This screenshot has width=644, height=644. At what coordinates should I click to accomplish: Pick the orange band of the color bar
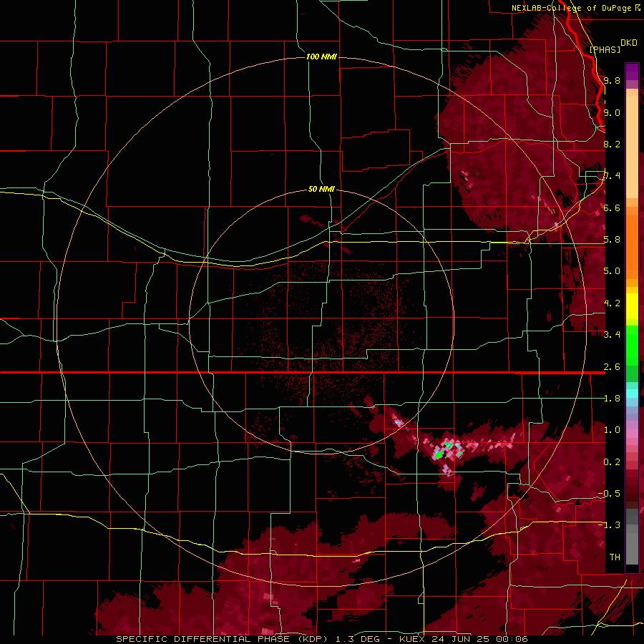pos(632,243)
